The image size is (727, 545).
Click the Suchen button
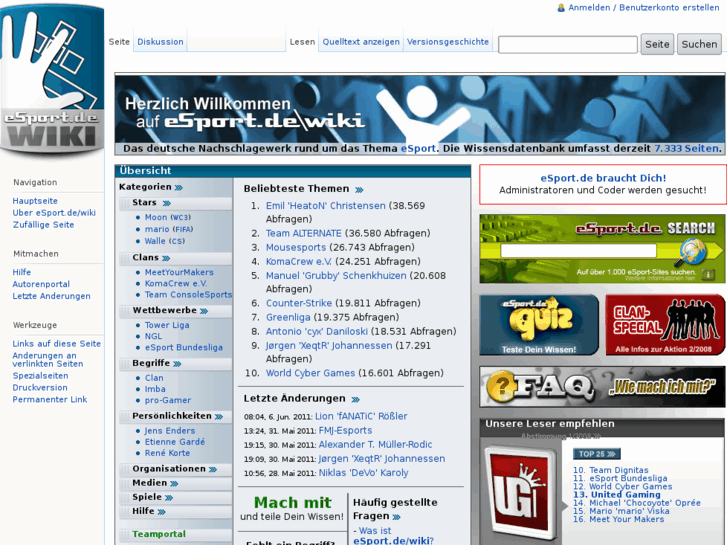tap(699, 44)
